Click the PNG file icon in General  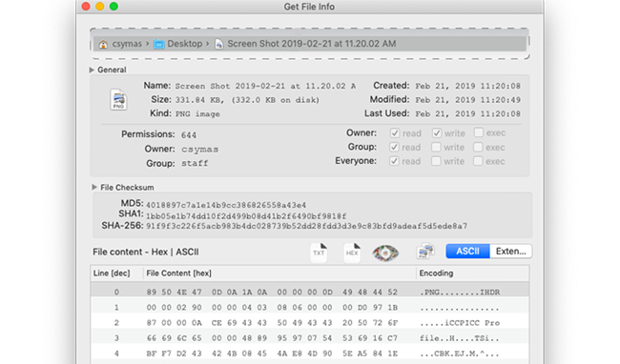tap(118, 100)
